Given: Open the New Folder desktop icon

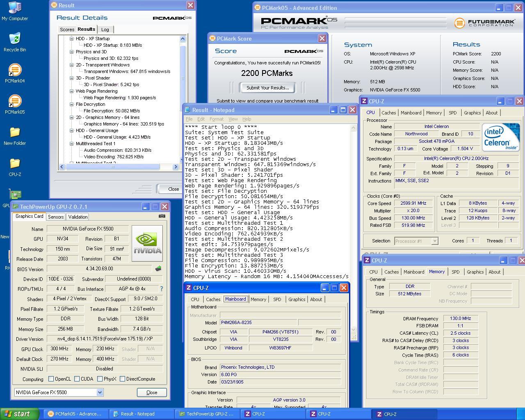Looking at the screenshot, I should point(15,136).
